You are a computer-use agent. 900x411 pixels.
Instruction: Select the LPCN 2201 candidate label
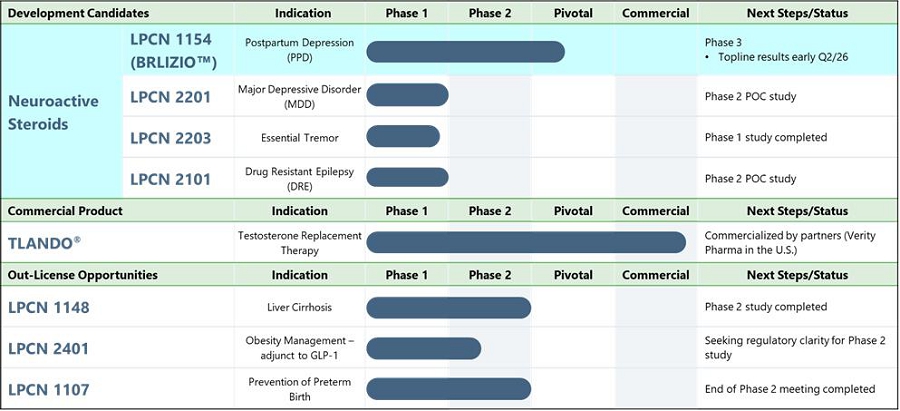pos(171,96)
